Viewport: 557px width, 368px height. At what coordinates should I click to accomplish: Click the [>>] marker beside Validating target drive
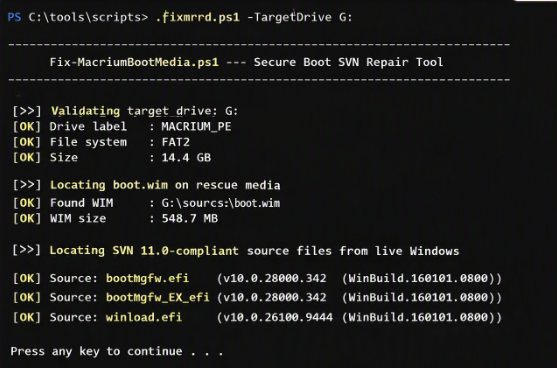coord(27,111)
